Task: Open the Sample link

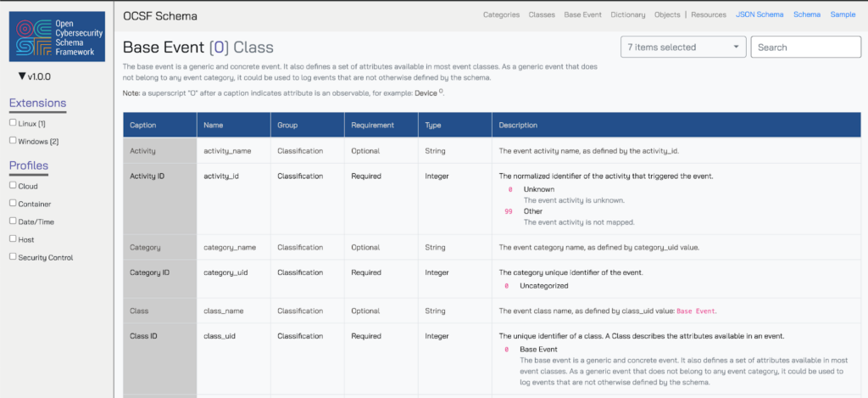Action: pyautogui.click(x=843, y=14)
